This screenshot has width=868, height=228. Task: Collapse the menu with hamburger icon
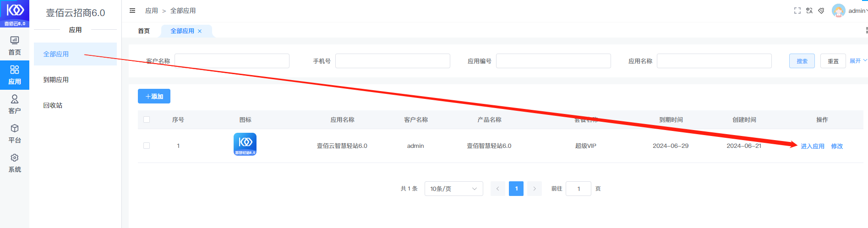point(132,11)
